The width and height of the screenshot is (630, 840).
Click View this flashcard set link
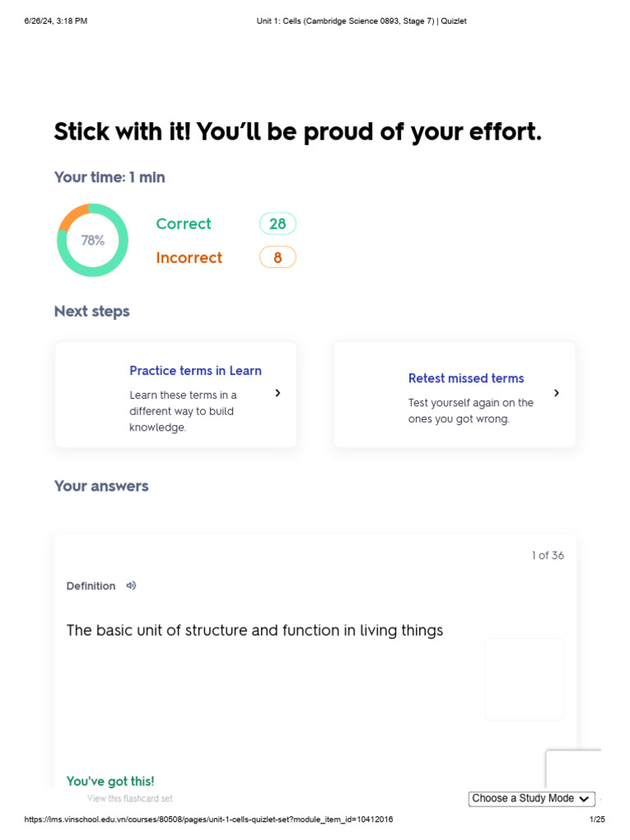130,798
